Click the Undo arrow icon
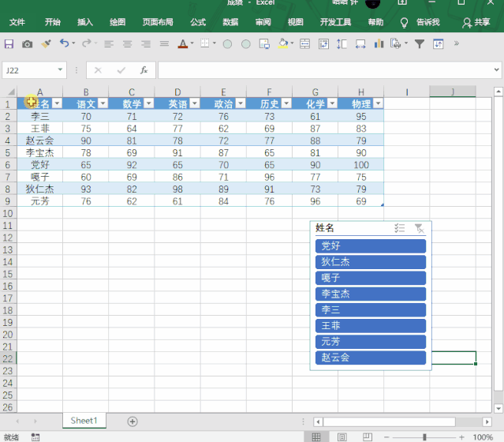 65,43
